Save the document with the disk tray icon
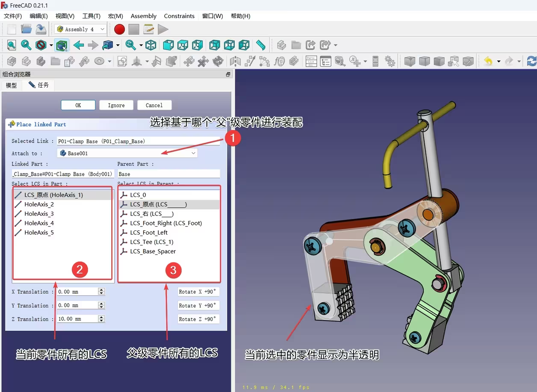The height and width of the screenshot is (392, 537). pos(41,29)
